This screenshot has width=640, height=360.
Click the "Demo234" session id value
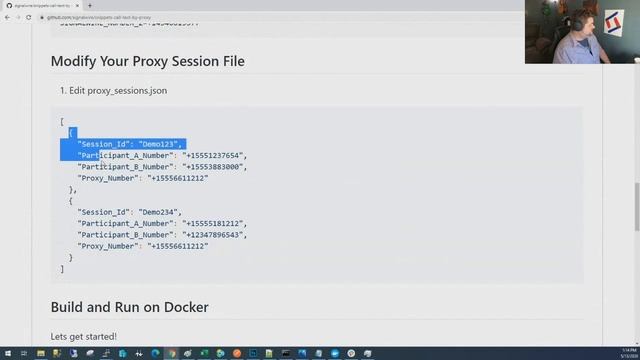158,212
